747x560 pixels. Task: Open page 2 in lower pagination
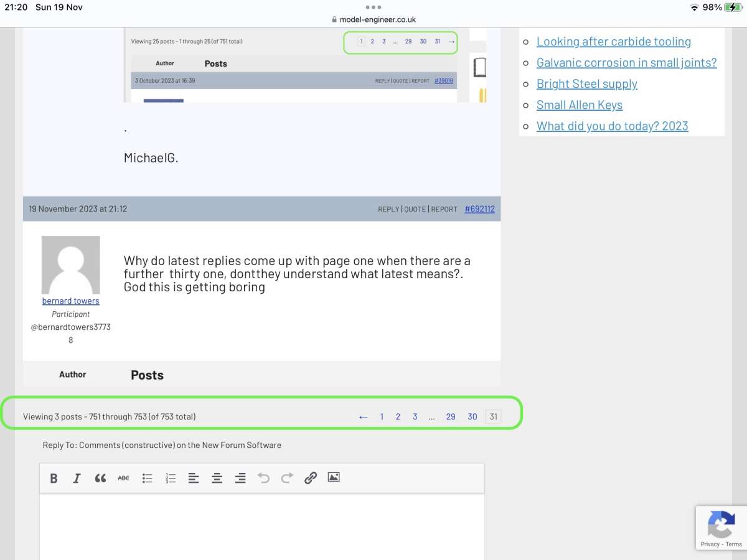coord(398,417)
